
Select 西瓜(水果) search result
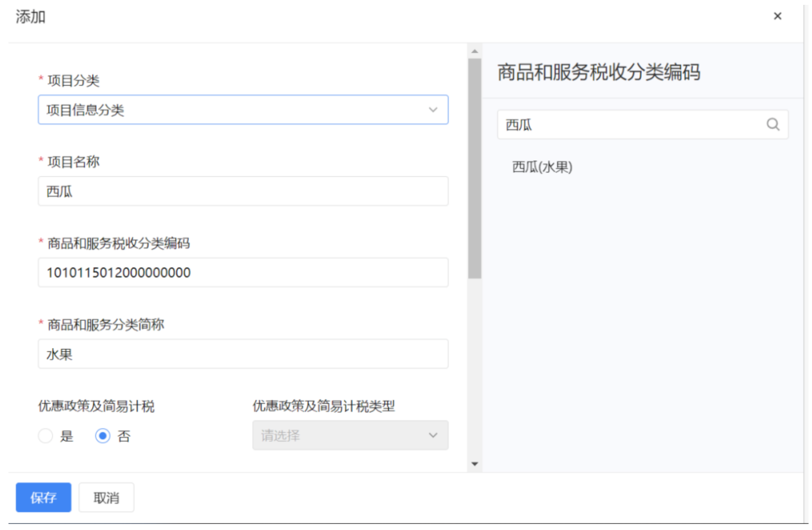click(542, 167)
